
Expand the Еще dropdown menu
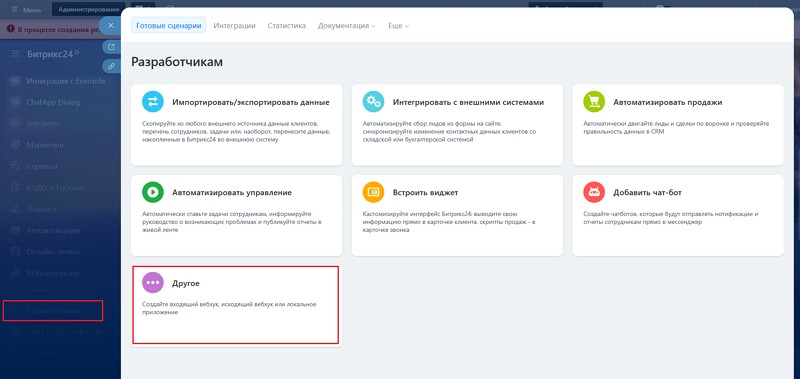(x=398, y=26)
